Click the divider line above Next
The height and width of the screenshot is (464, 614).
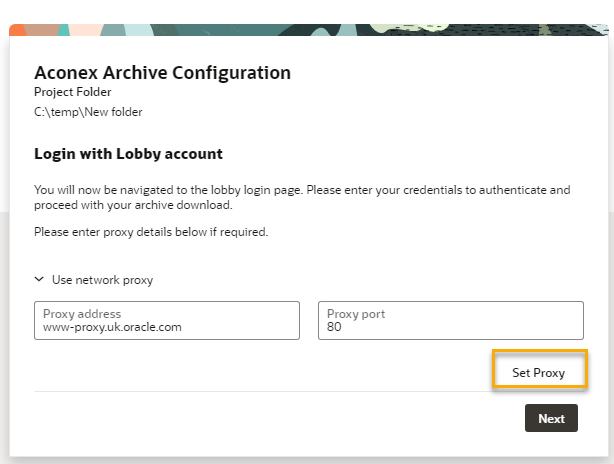pyautogui.click(x=262, y=391)
